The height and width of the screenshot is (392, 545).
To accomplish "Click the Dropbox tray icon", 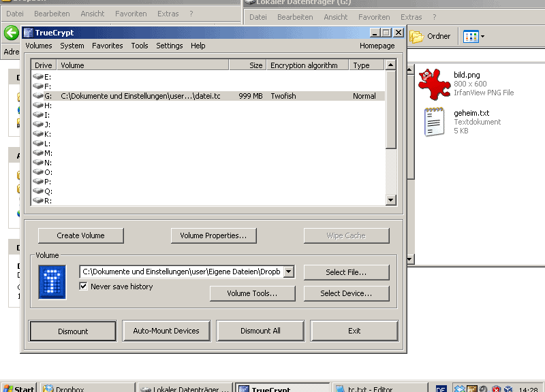I will [x=460, y=389].
